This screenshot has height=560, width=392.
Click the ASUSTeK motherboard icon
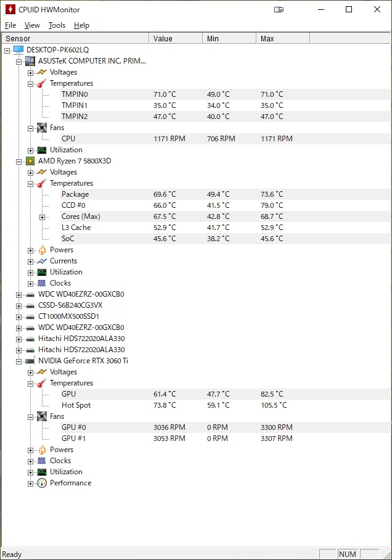click(x=30, y=61)
